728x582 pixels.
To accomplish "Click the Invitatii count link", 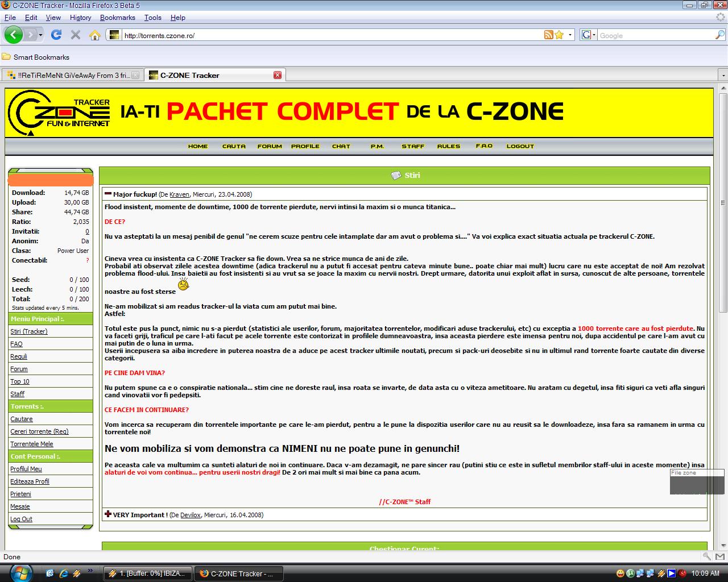I will point(87,231).
